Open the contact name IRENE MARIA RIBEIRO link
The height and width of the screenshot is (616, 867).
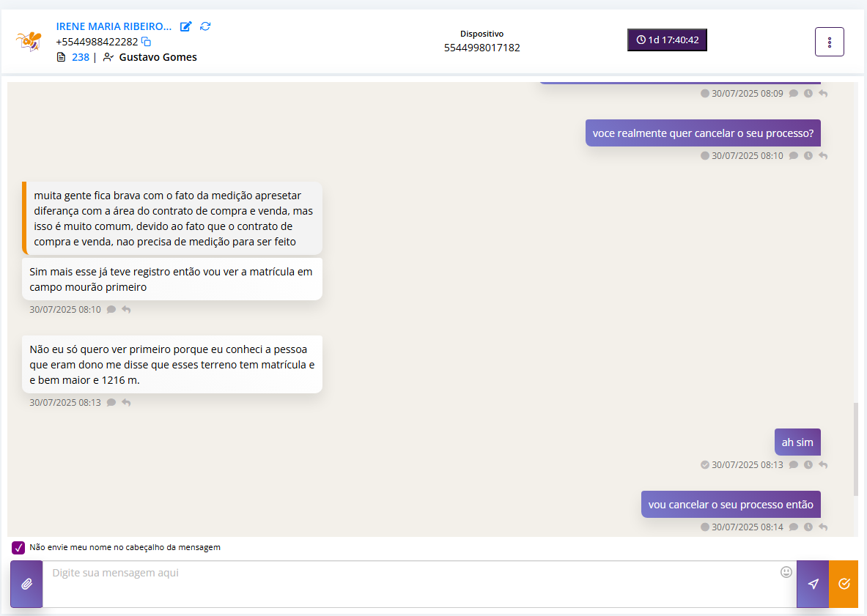coord(114,26)
